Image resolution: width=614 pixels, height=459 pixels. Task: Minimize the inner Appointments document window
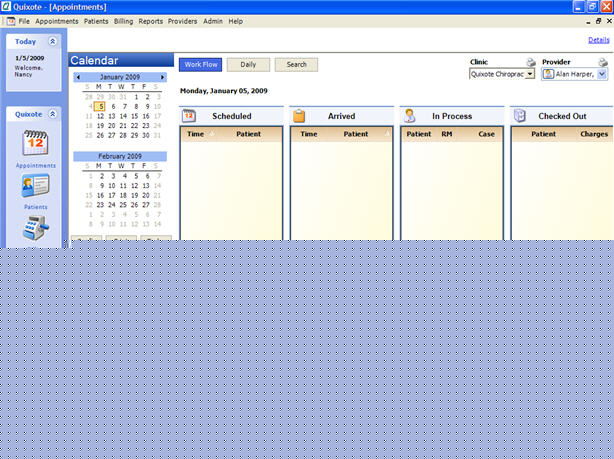(588, 22)
